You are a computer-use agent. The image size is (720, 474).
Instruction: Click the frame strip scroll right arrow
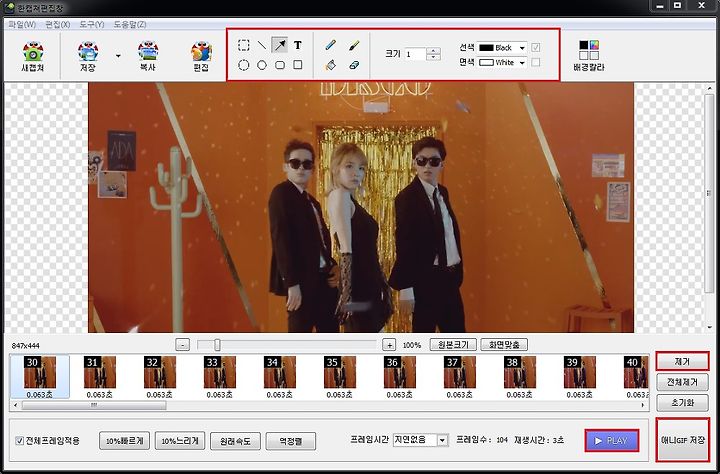pos(643,406)
